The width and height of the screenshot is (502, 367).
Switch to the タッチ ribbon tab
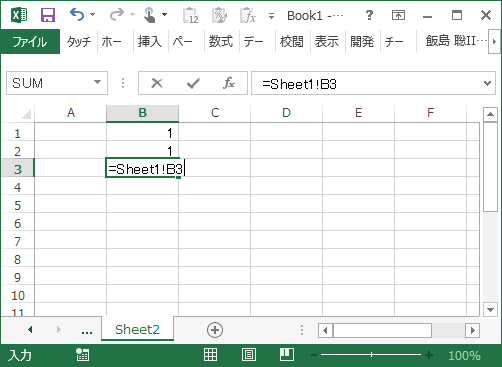pos(79,42)
